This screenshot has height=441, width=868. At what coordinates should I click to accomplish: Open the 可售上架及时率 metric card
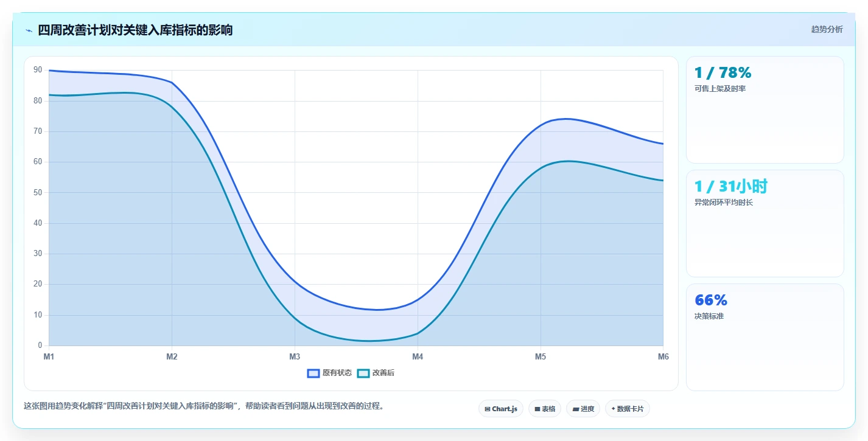(765, 109)
